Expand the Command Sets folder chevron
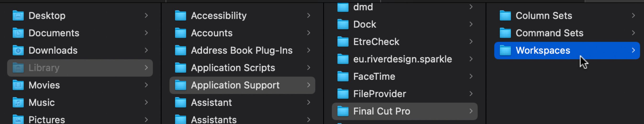644x124 pixels. click(633, 33)
